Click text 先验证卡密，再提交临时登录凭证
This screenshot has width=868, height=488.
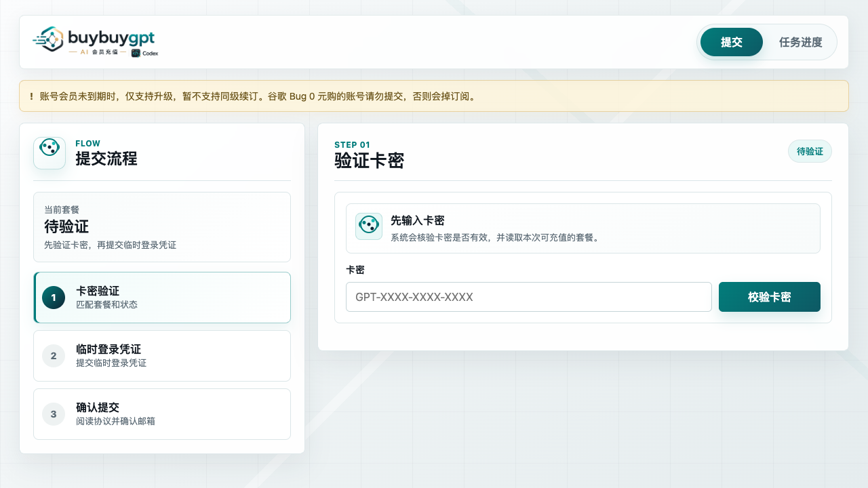[110, 245]
